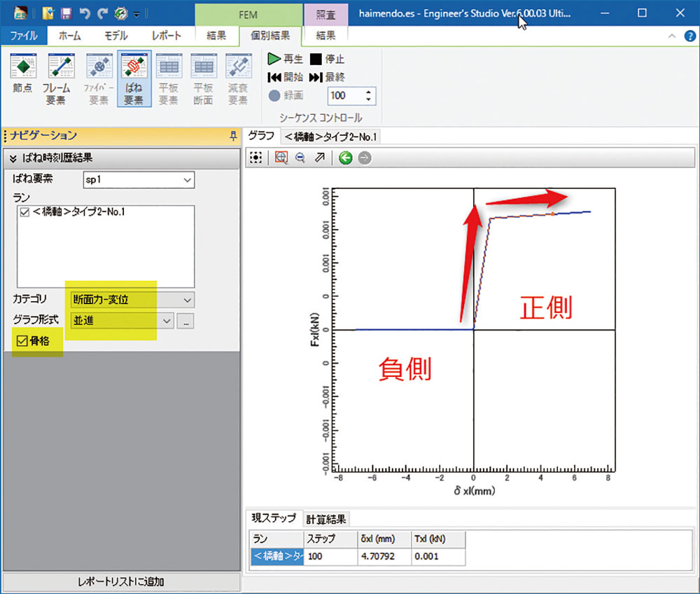Click the ellipsis button beside グラフ形式
Screen dimensions: 700x594
click(185, 321)
